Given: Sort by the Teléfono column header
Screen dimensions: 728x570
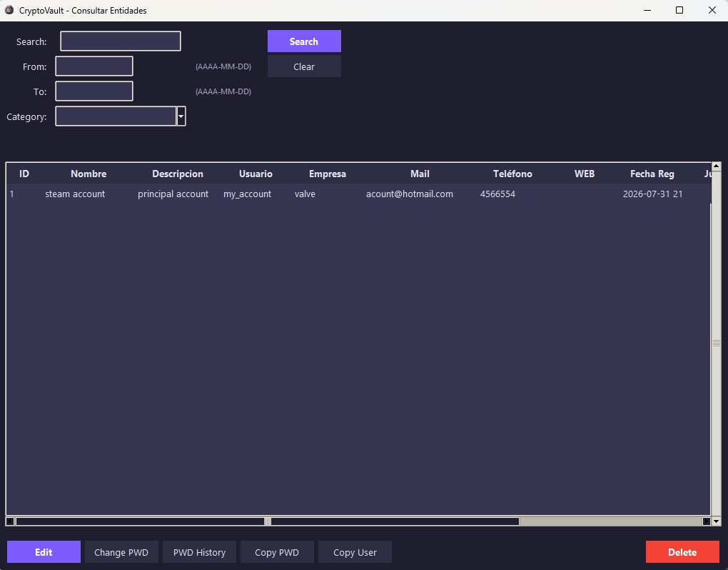Looking at the screenshot, I should pyautogui.click(x=512, y=174).
